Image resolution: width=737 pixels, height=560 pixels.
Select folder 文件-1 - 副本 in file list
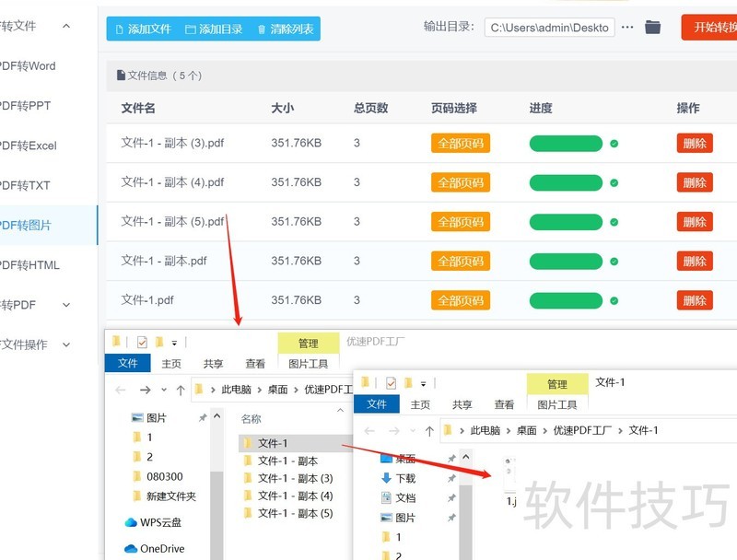[x=287, y=461]
